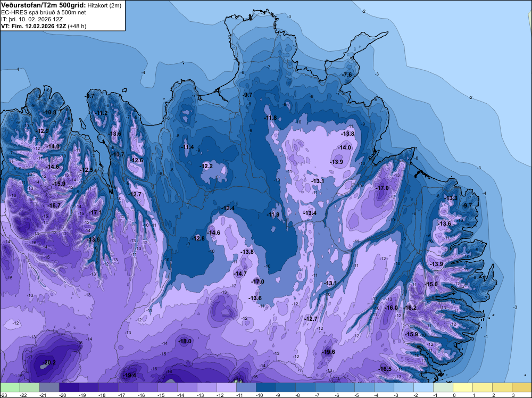Click the -11.8 temperature value

pyautogui.click(x=270, y=118)
